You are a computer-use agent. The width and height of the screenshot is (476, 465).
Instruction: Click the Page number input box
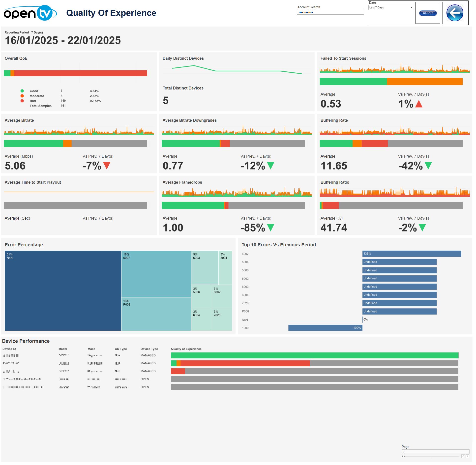[435, 452]
